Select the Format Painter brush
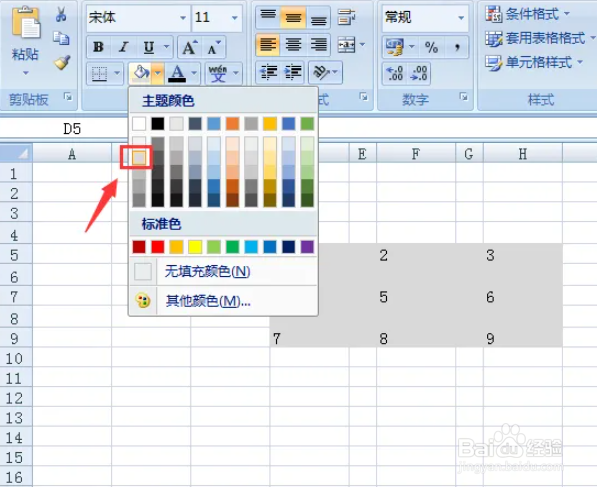Viewport: 597px width, 487px height. tap(62, 62)
